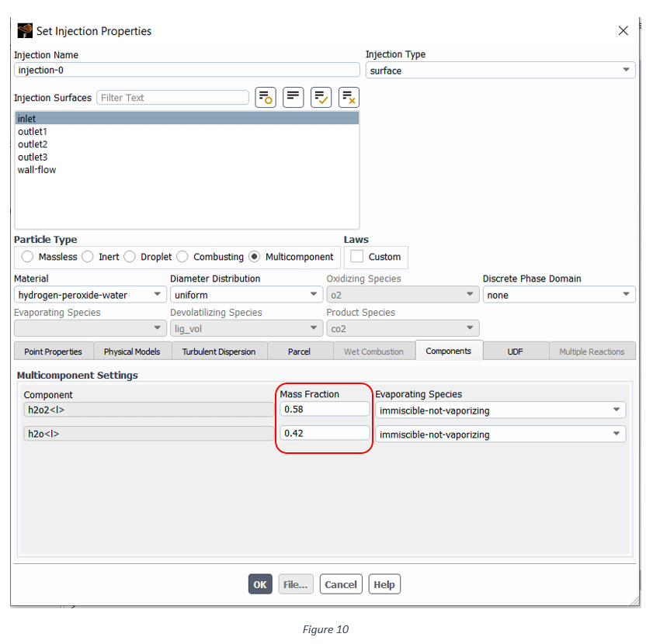Click the plain list lines filter icon
Viewport: 646px width, 644px height.
click(x=293, y=98)
